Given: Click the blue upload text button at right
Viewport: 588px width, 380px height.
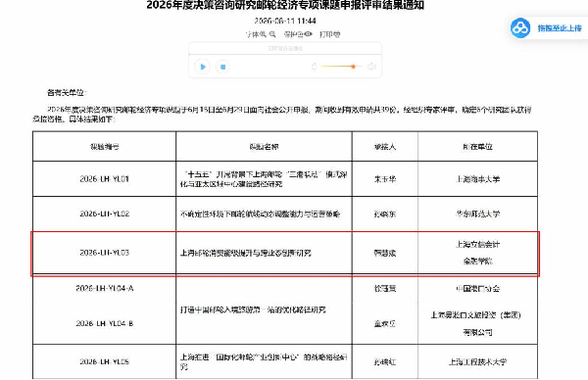Looking at the screenshot, I should tap(560, 28).
